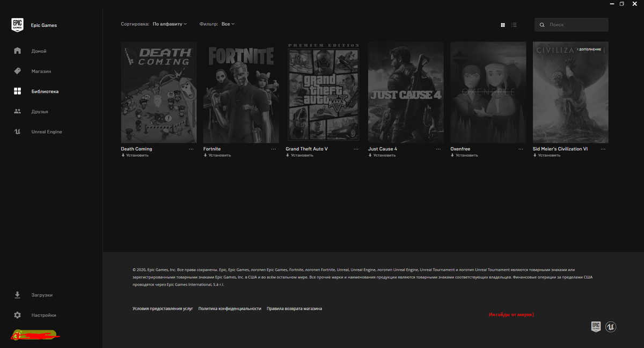This screenshot has height=348, width=644.
Task: Select the Grand Theft Auto V cover
Action: point(324,92)
